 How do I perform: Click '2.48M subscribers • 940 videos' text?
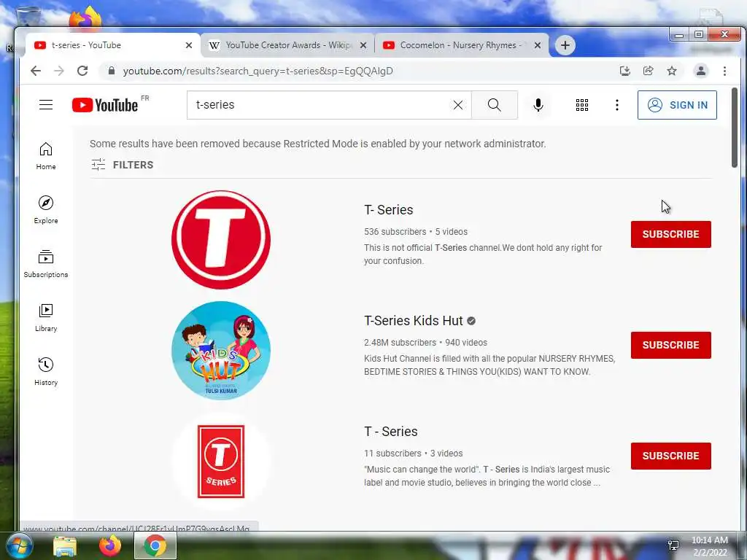(x=425, y=343)
